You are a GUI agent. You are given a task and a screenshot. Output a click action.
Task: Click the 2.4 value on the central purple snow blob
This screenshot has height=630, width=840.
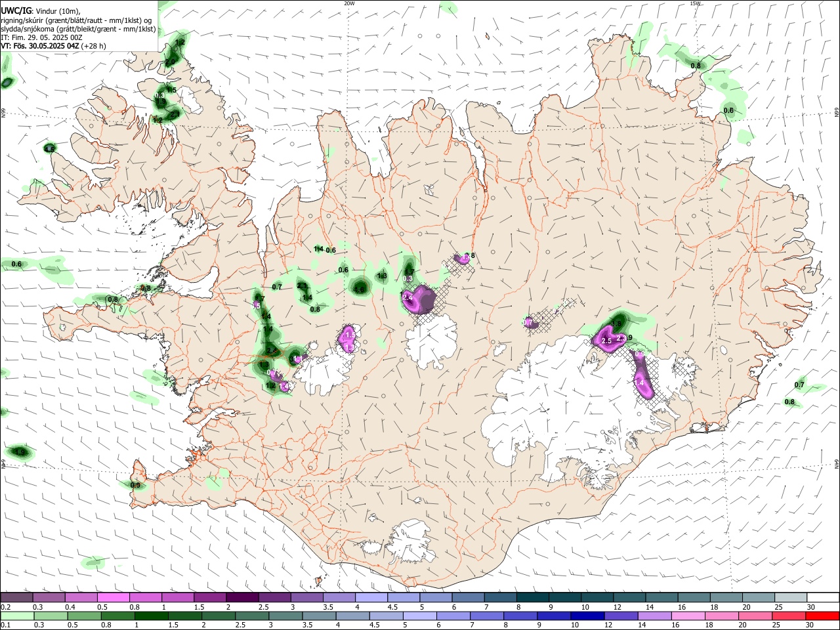click(408, 298)
